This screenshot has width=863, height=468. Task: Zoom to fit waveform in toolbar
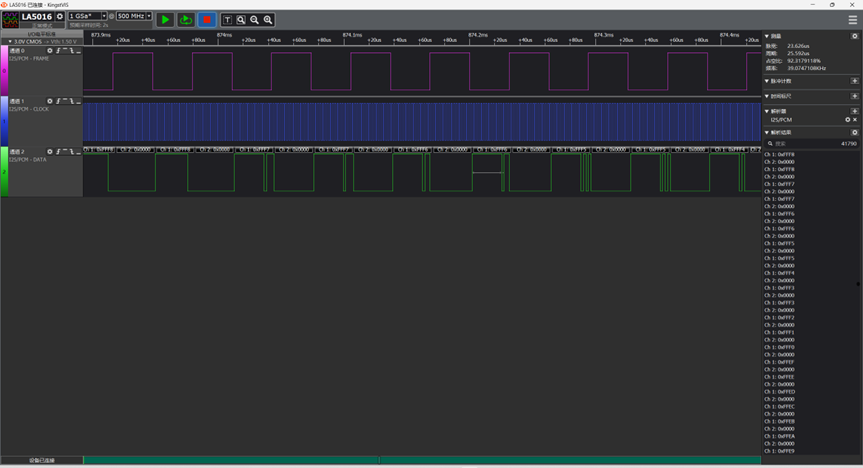[x=241, y=20]
